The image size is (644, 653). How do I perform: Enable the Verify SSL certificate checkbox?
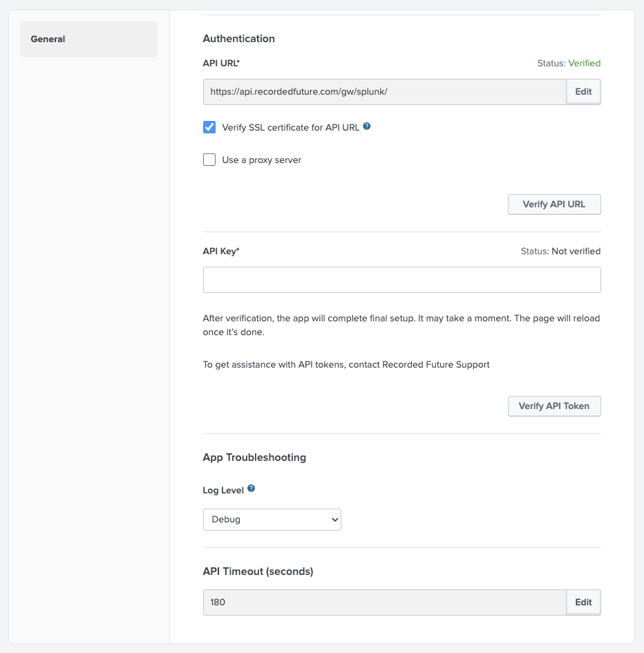209,127
